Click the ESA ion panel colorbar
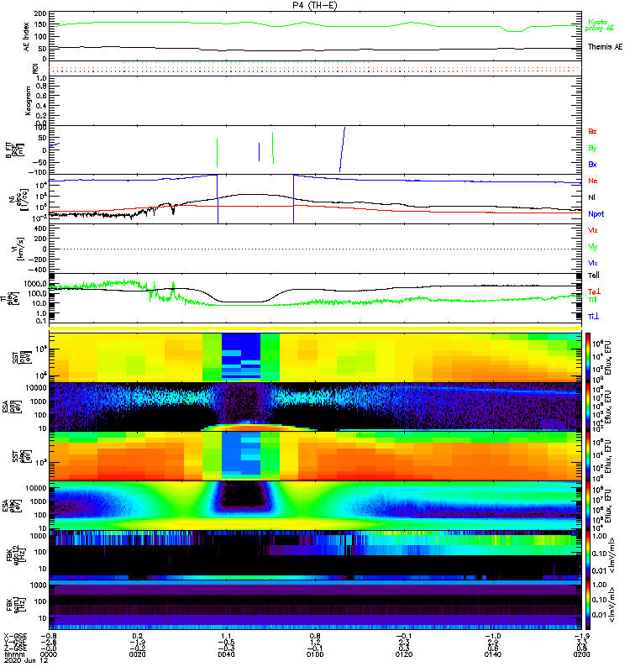Image resolution: width=630 pixels, height=672 pixels. (x=588, y=407)
